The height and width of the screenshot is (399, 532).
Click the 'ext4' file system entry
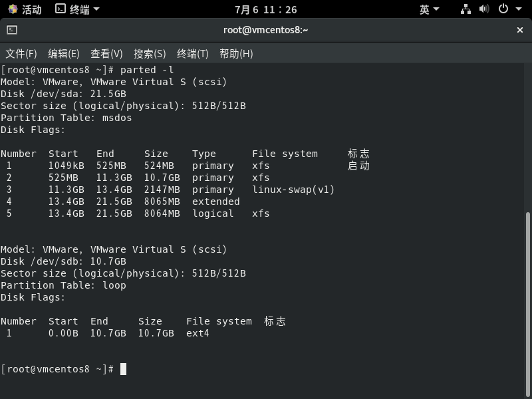click(198, 333)
